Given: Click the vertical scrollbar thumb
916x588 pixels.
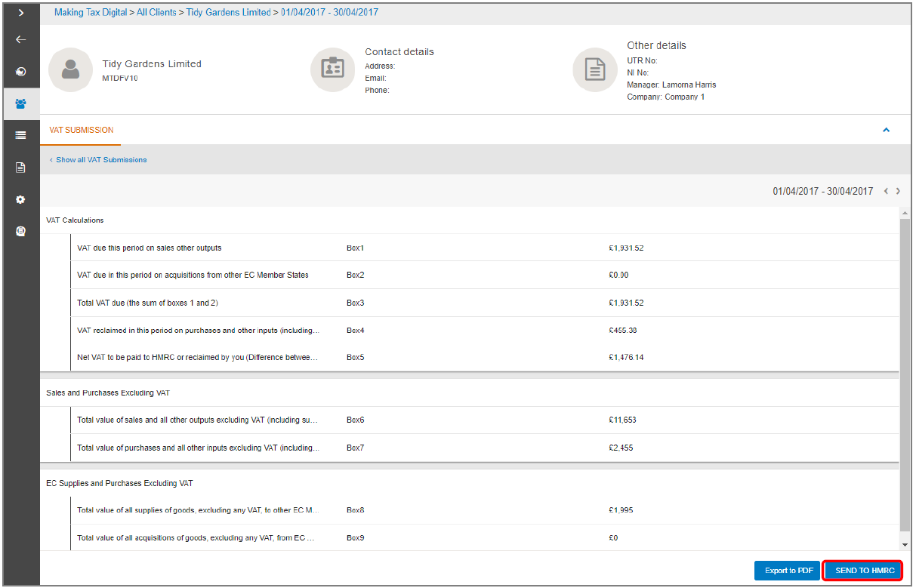Looking at the screenshot, I should pyautogui.click(x=905, y=374).
